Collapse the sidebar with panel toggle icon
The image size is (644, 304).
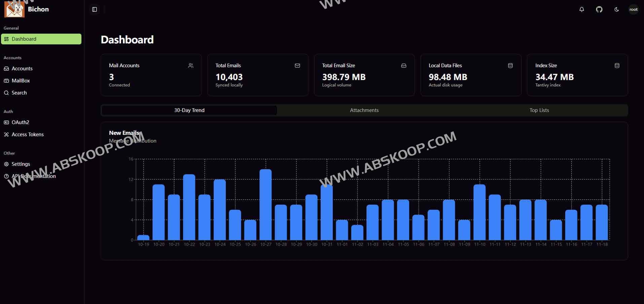95,9
